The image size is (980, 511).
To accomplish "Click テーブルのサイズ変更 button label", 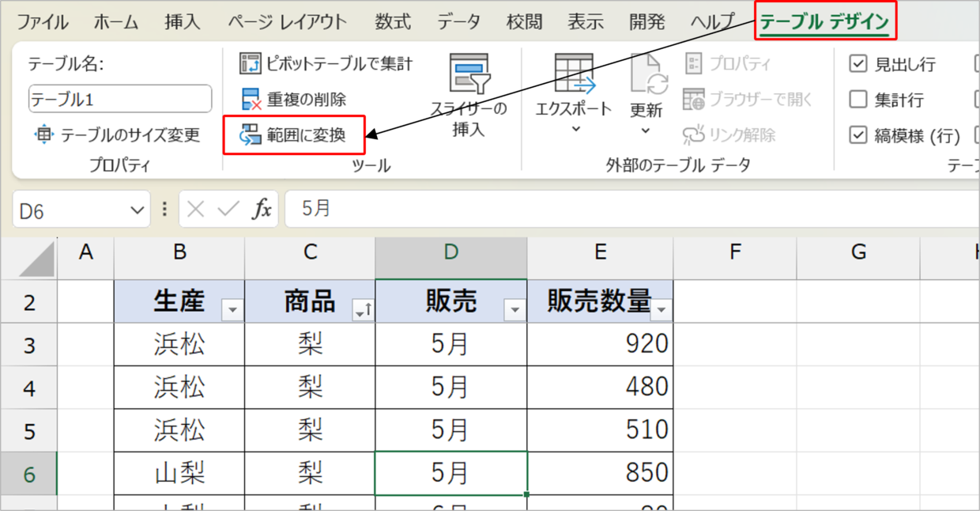I will tap(130, 135).
